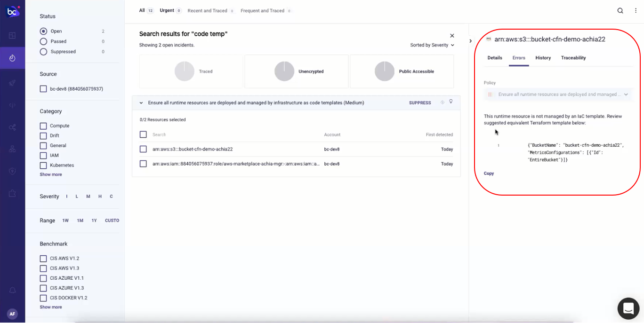Click the AWS icon beside the resource title
Viewport: 644px width, 323px height.
point(489,39)
